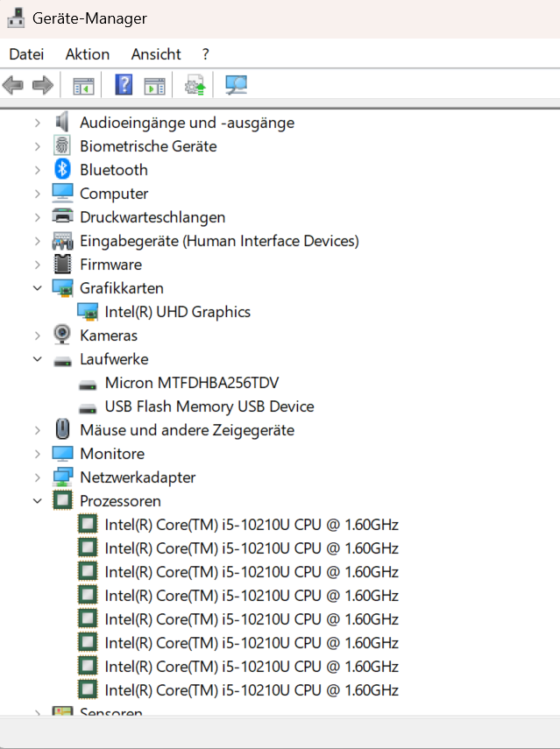The height and width of the screenshot is (749, 560).
Task: Select the Firmware category label
Action: click(110, 265)
